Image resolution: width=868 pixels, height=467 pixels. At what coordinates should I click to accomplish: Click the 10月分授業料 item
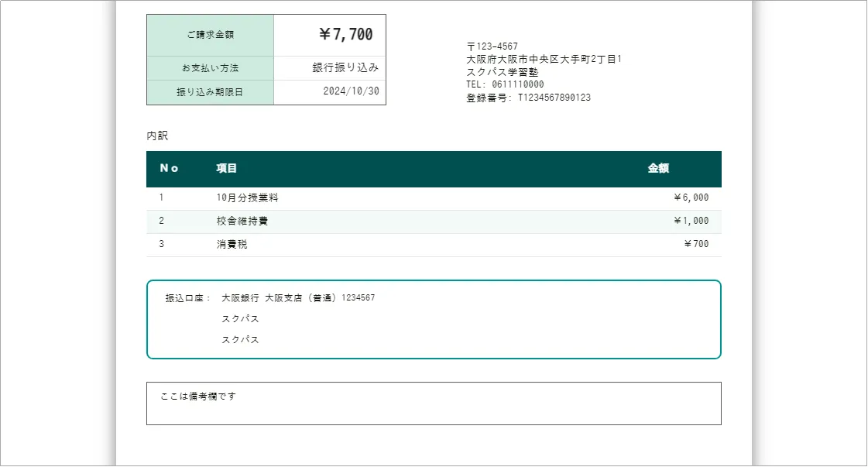pyautogui.click(x=247, y=197)
